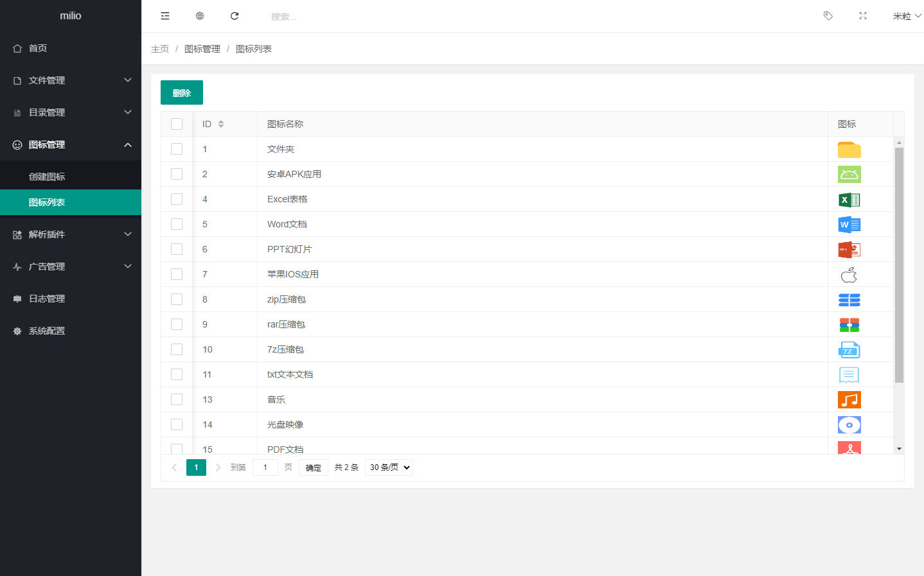Click the tag icon near the top right
This screenshot has width=924, height=576.
point(828,15)
